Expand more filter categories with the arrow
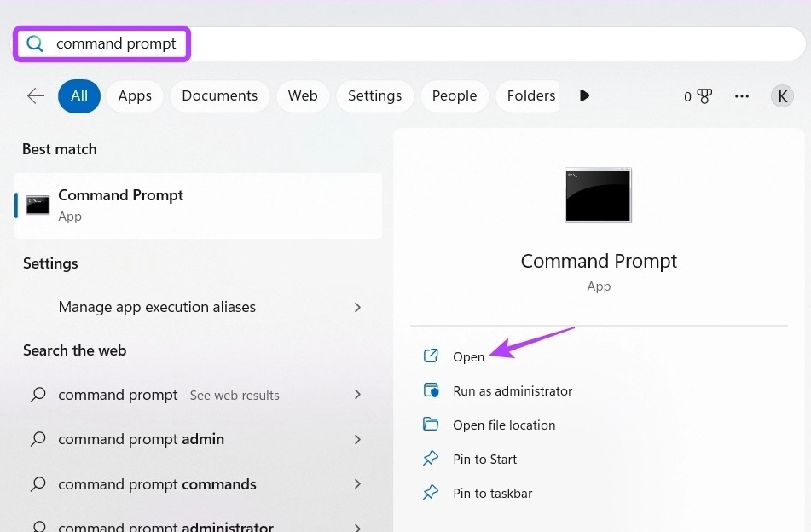The height and width of the screenshot is (532, 811). point(584,95)
